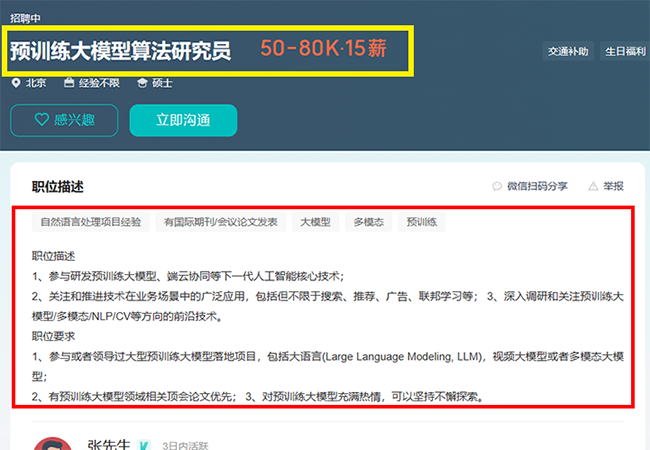Click the 举报 report link
This screenshot has width=650, height=450.
tap(613, 186)
